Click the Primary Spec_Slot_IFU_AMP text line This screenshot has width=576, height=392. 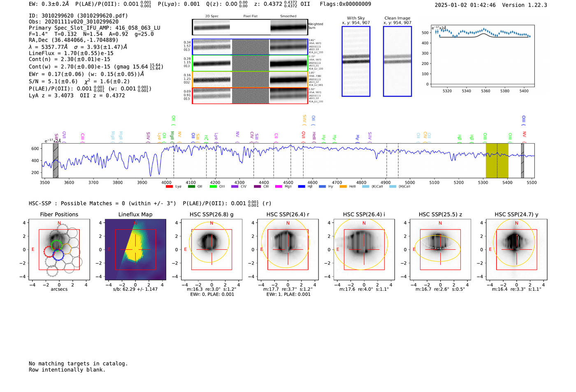coord(95,28)
